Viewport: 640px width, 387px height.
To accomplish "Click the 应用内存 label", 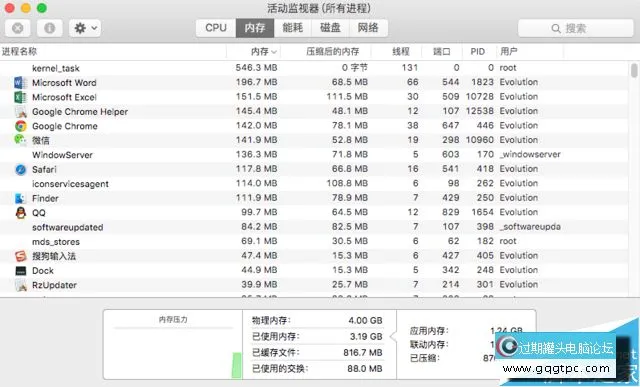I will point(429,331).
